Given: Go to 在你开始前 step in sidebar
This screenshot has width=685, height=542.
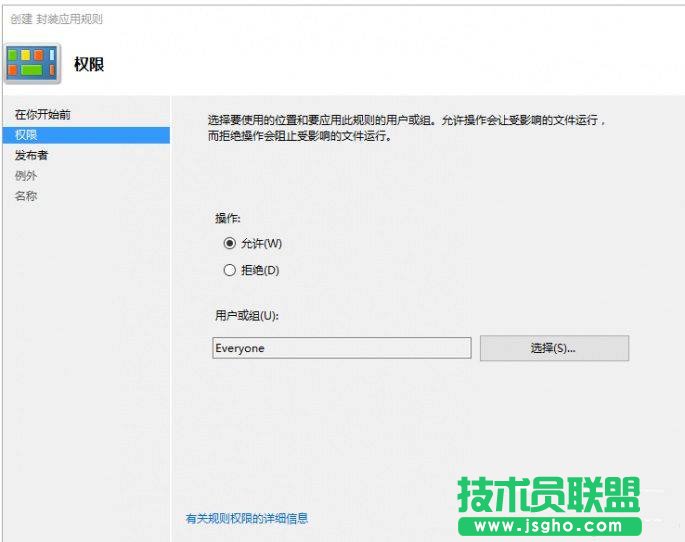Looking at the screenshot, I should pos(42,115).
